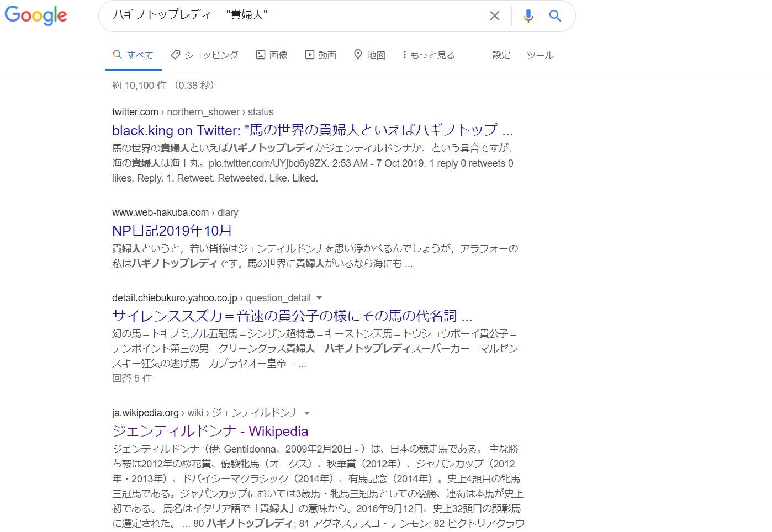Click 回答 5 件 text
This screenshot has width=772, height=532.
click(x=132, y=378)
